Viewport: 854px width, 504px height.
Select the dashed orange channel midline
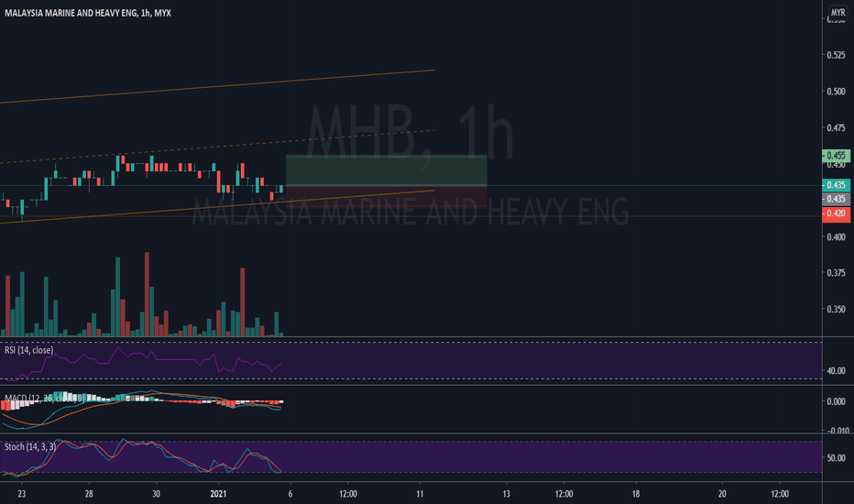pyautogui.click(x=218, y=147)
